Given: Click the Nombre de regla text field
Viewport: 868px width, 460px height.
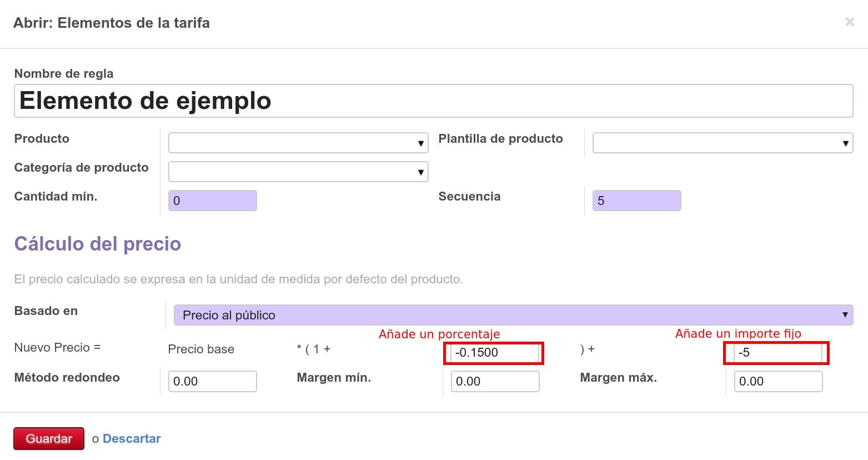Looking at the screenshot, I should coord(433,101).
